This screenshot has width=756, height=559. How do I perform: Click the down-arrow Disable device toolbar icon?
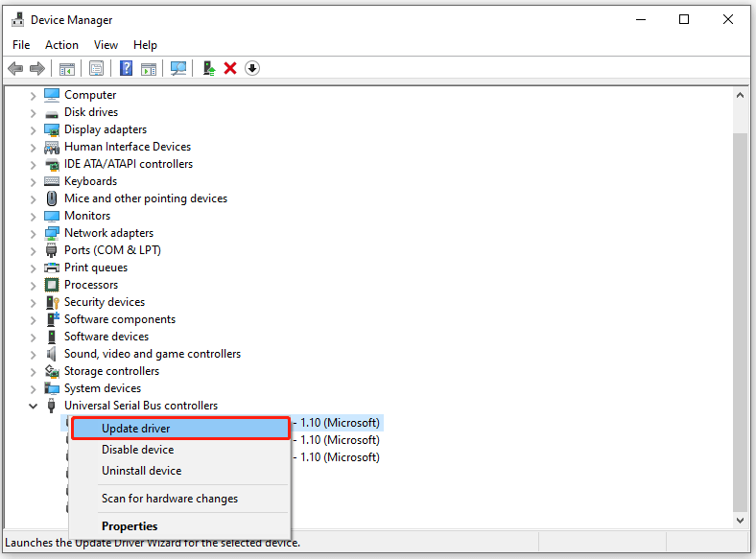click(x=252, y=68)
